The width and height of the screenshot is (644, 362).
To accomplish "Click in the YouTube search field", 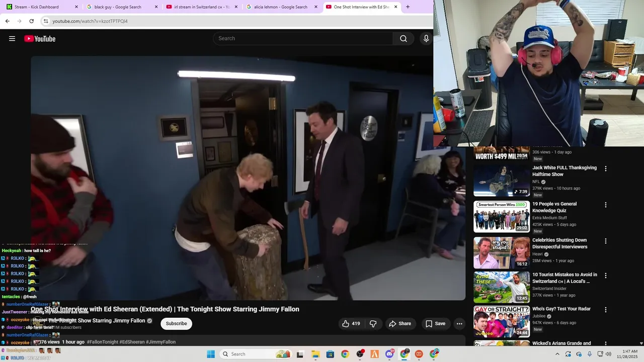I will (x=303, y=39).
